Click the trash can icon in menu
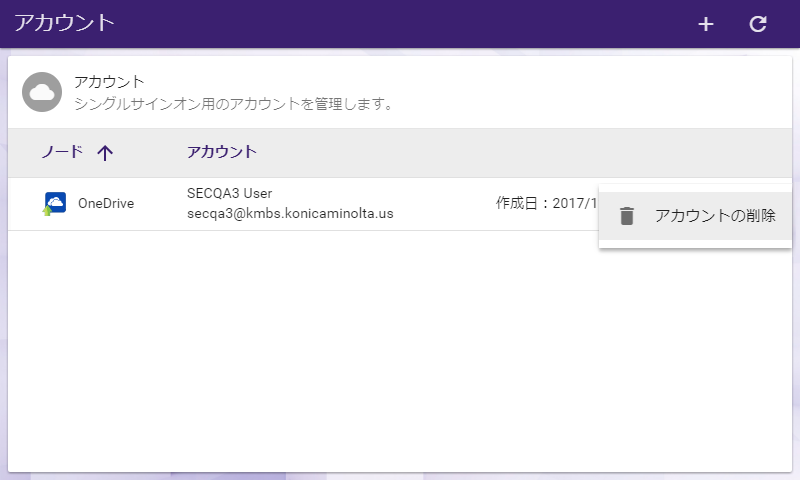 click(x=627, y=216)
